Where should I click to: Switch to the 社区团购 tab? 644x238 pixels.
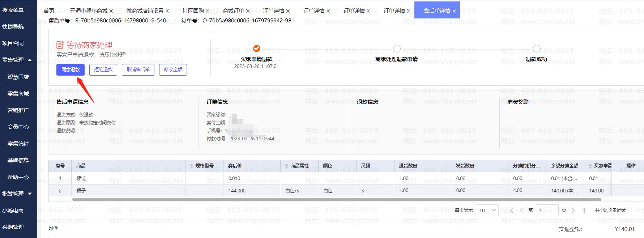point(193,11)
